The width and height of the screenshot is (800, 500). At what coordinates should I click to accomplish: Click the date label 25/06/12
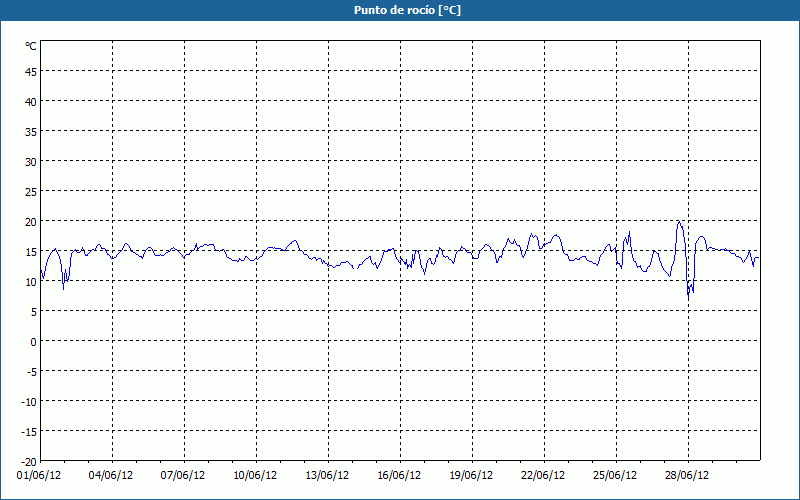[615, 476]
